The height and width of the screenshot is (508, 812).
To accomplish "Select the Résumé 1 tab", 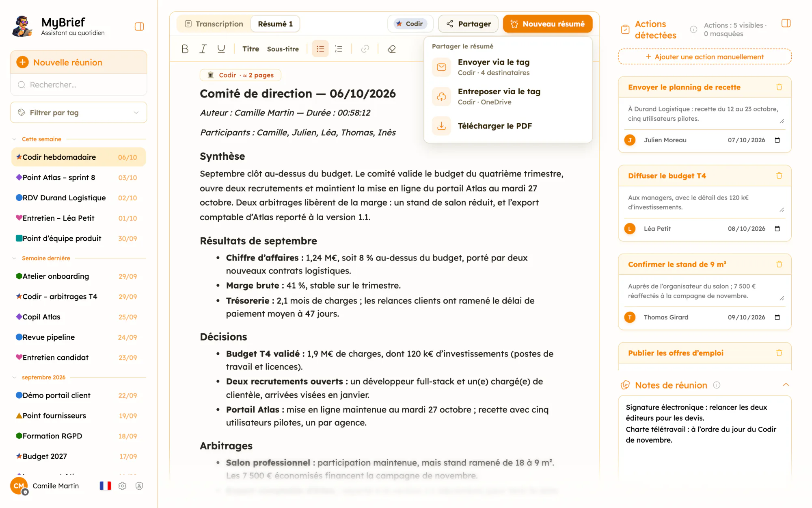I will point(275,24).
